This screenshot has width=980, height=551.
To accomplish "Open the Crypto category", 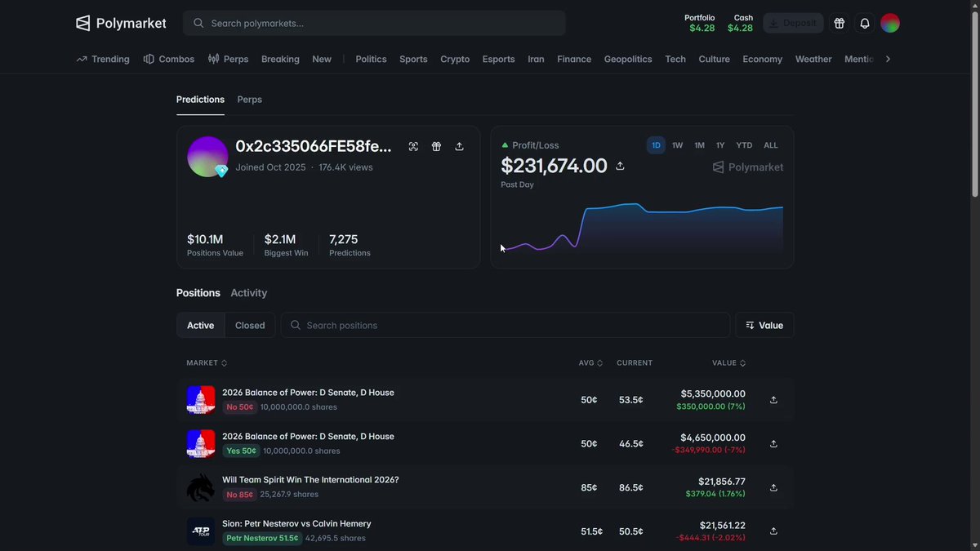I will 455,59.
